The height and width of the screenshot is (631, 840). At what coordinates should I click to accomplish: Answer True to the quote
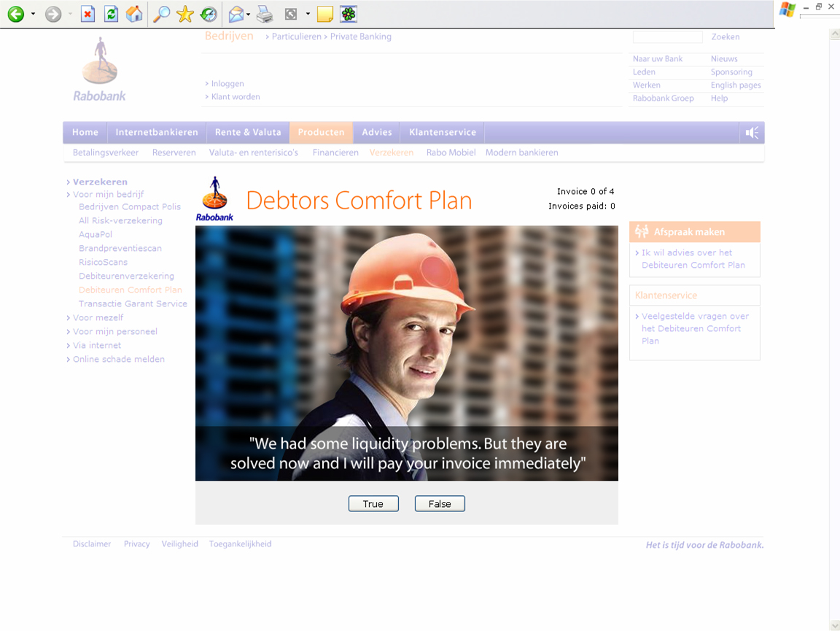click(x=373, y=504)
